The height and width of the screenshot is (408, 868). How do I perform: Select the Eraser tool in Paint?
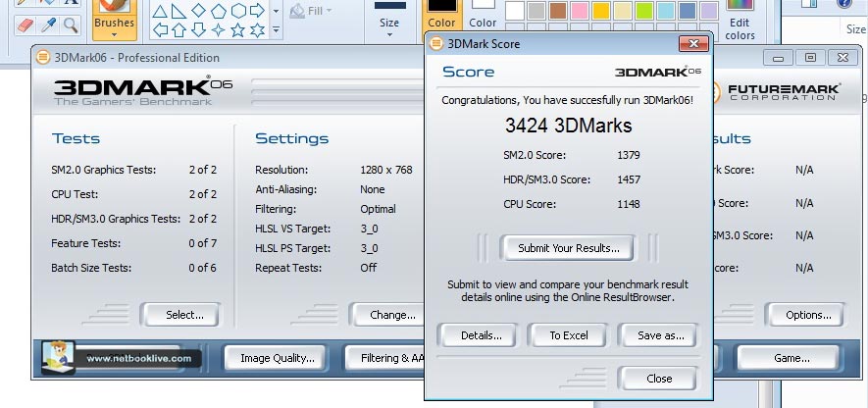pos(26,25)
